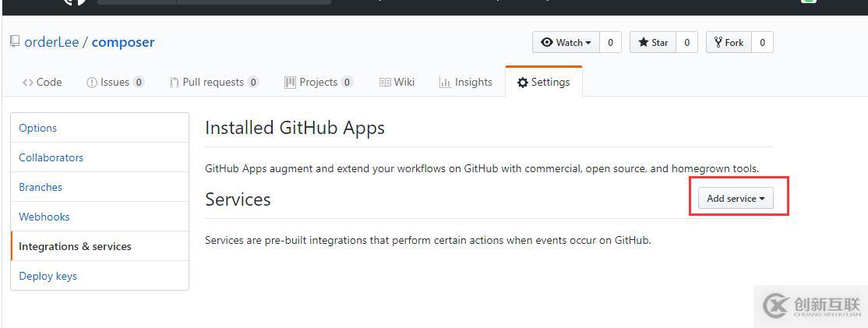Screen dimensions: 868x328
Task: Click the issue circle icon on Issues tab
Action: [92, 83]
